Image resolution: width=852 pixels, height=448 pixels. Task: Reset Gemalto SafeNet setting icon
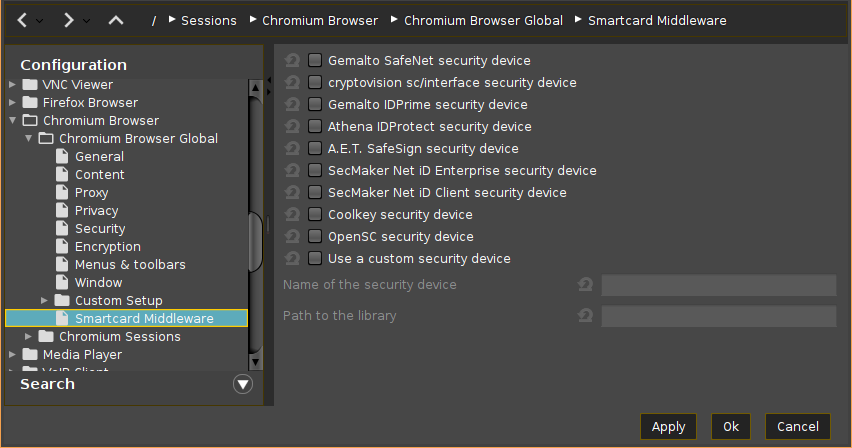[x=292, y=61]
